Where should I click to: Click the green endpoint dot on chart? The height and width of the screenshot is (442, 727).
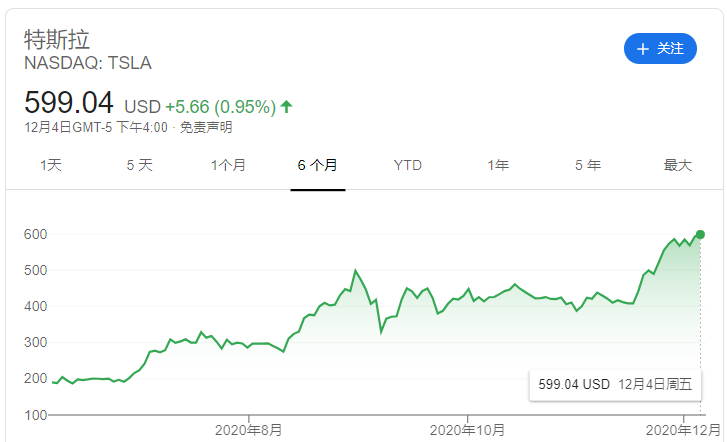point(700,234)
